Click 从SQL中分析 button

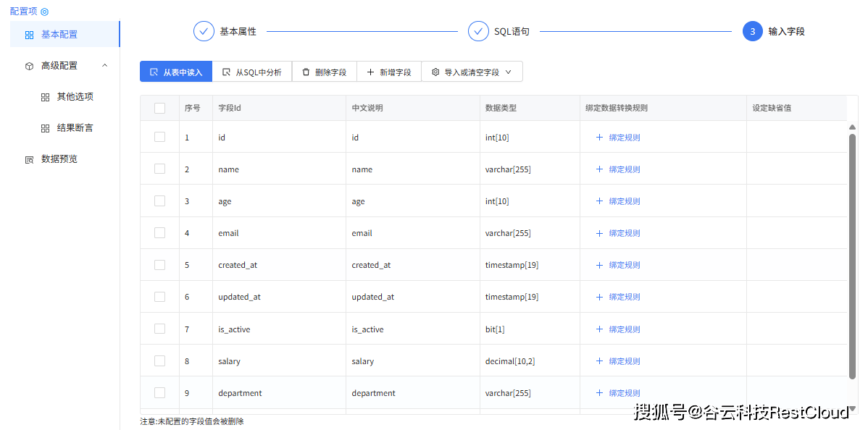click(x=252, y=72)
